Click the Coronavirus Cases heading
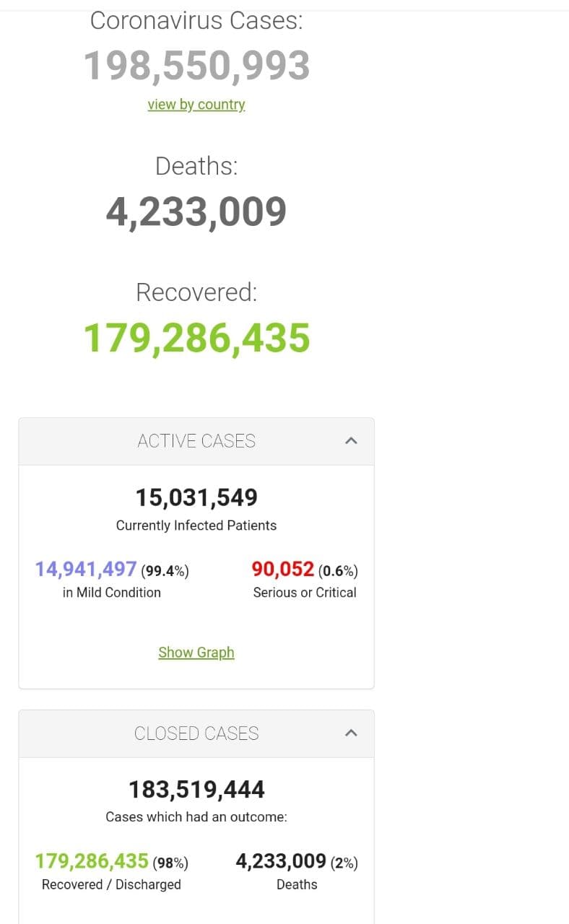569x924 pixels. click(196, 20)
